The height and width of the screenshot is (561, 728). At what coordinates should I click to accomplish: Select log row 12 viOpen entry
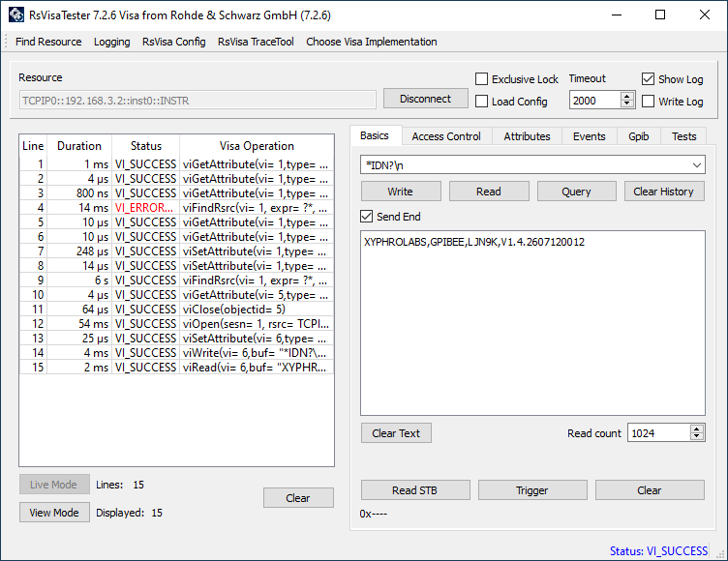pos(176,323)
